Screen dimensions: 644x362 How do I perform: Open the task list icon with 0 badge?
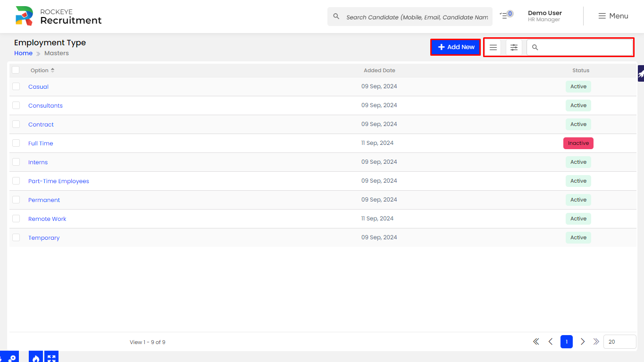(x=506, y=15)
